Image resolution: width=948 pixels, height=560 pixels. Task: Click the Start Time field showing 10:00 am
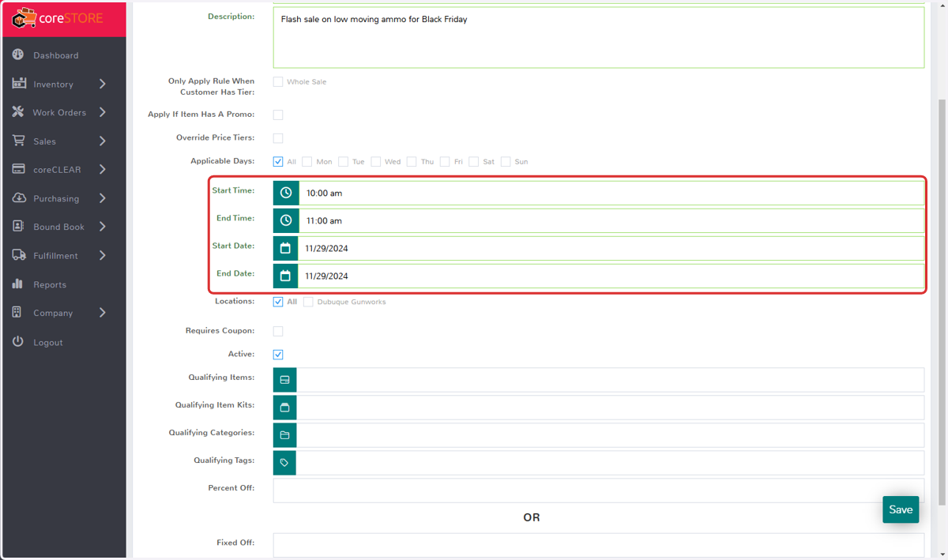[x=611, y=193]
